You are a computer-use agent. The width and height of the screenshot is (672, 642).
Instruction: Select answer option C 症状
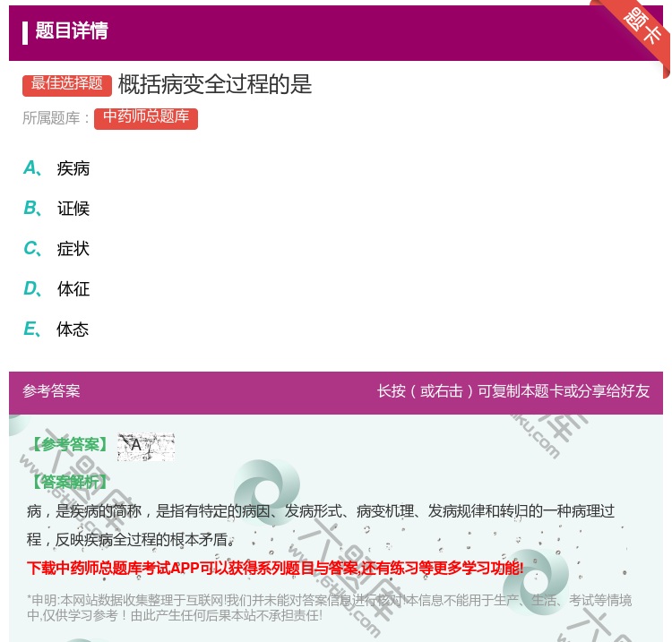[x=56, y=248]
